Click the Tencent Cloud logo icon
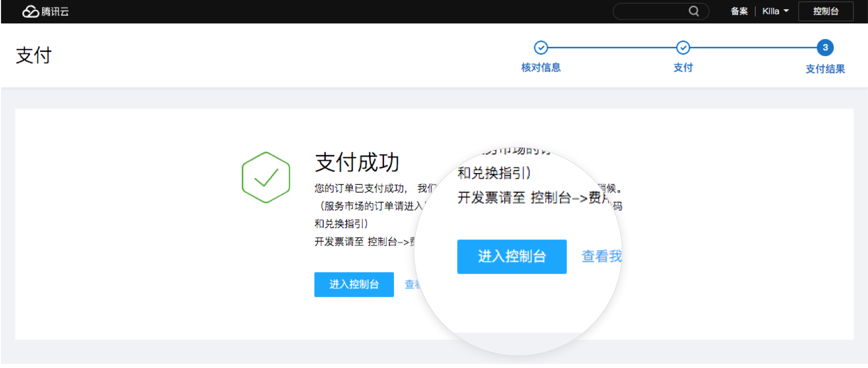 31,11
